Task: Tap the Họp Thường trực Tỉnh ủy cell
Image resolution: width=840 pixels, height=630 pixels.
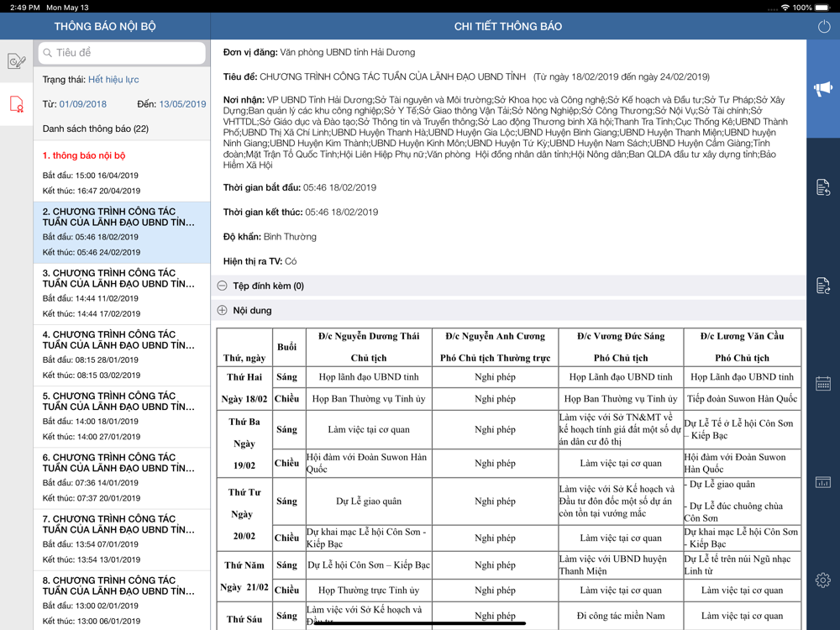Action: tap(369, 590)
